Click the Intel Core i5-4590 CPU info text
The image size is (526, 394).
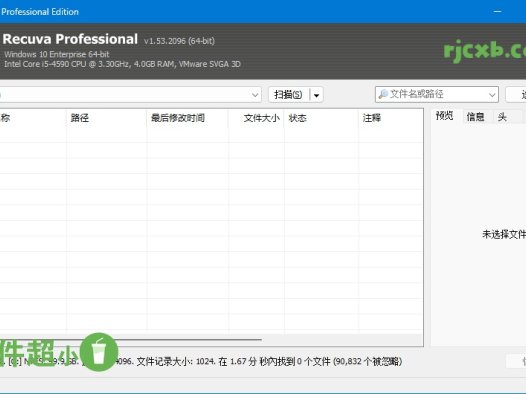pyautogui.click(x=122, y=64)
